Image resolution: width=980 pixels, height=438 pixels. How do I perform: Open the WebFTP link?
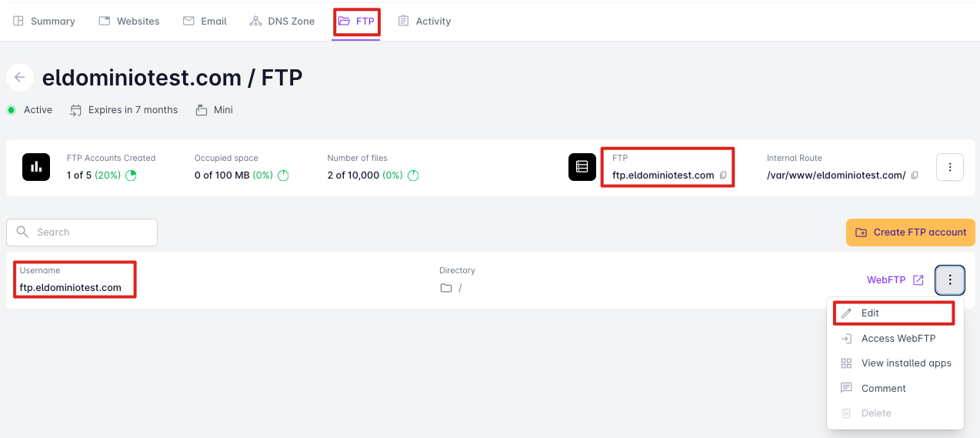point(886,280)
